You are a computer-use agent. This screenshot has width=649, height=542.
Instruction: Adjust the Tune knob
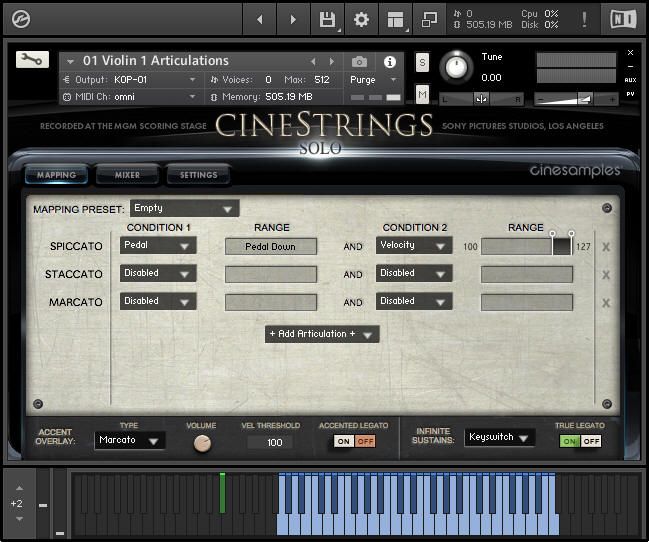coord(456,67)
